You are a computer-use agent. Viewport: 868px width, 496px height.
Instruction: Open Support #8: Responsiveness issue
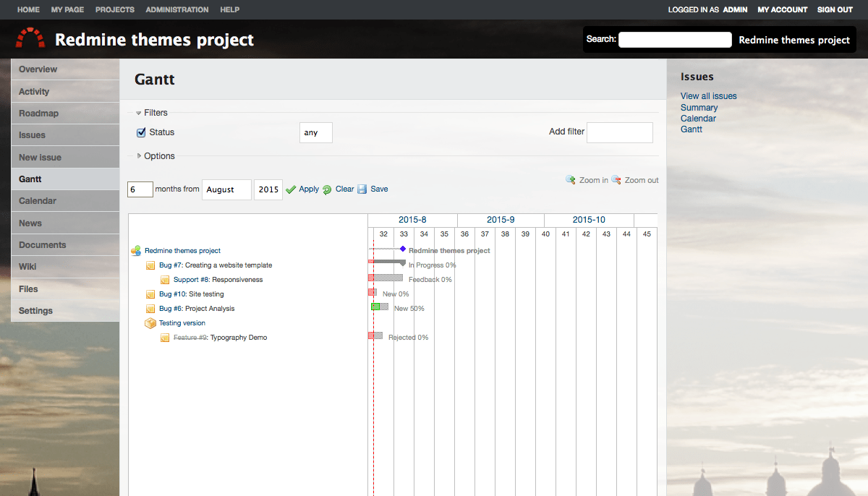click(218, 280)
